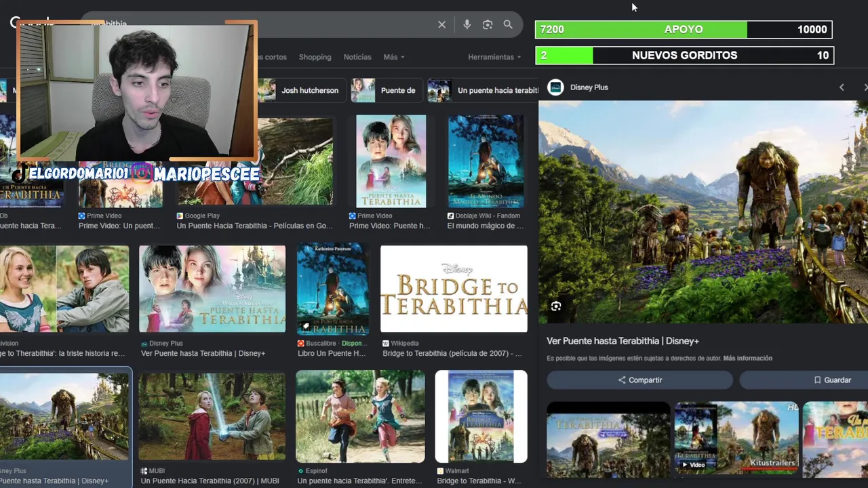The image size is (868, 488).
Task: Submit search with the magnifier icon
Action: pyautogui.click(x=508, y=24)
